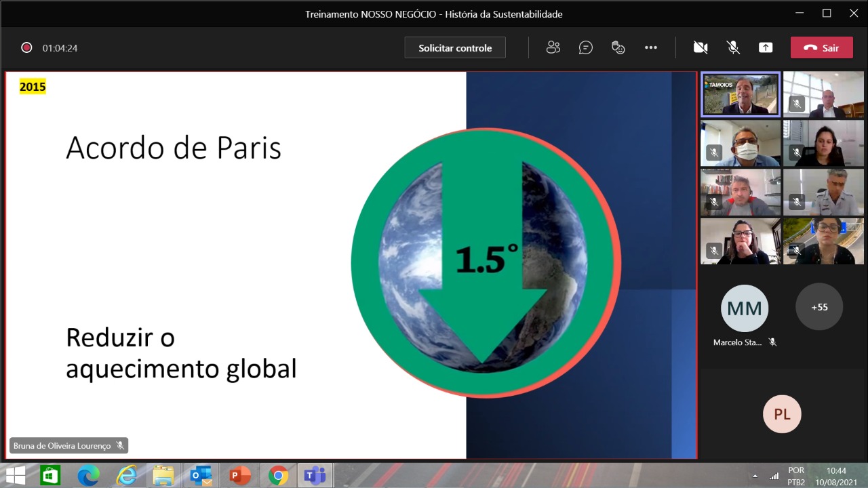Open the participants panel icon

tap(553, 47)
